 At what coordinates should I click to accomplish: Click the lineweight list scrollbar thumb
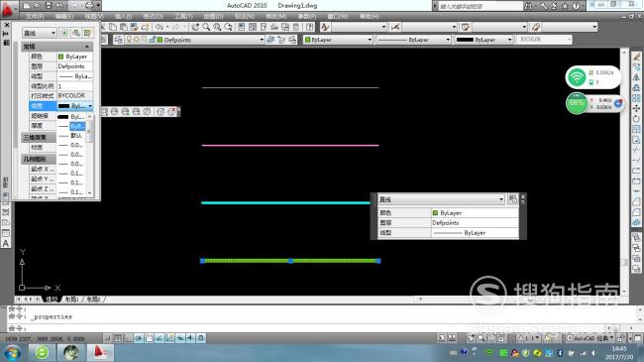[89, 131]
